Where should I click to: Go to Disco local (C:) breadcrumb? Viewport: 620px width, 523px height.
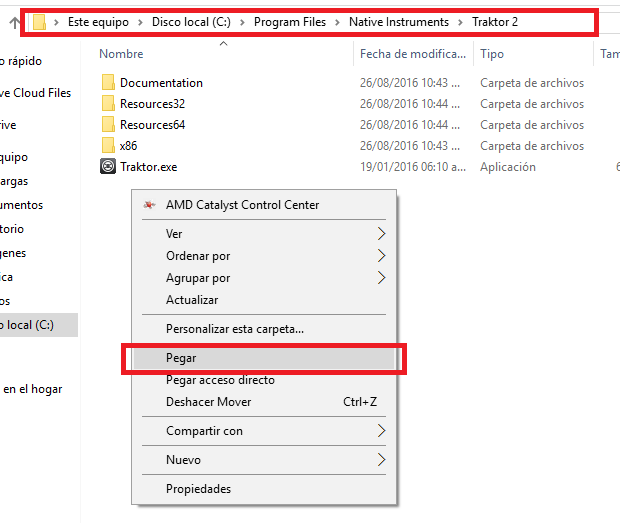191,22
